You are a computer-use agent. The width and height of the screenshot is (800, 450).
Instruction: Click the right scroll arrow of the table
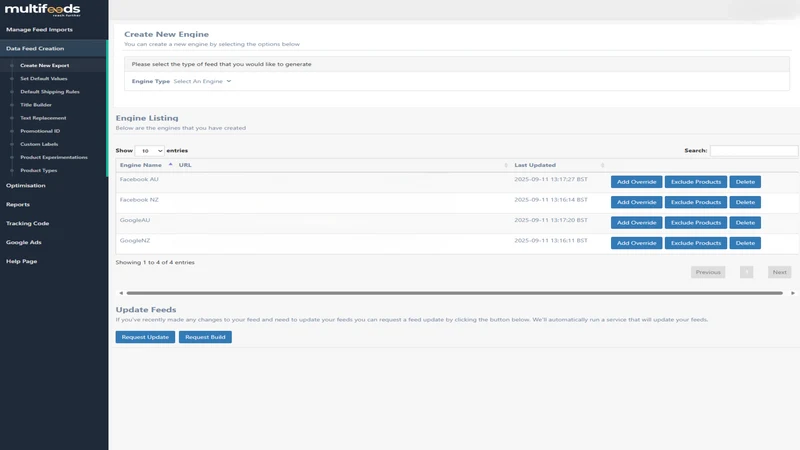(x=793, y=293)
